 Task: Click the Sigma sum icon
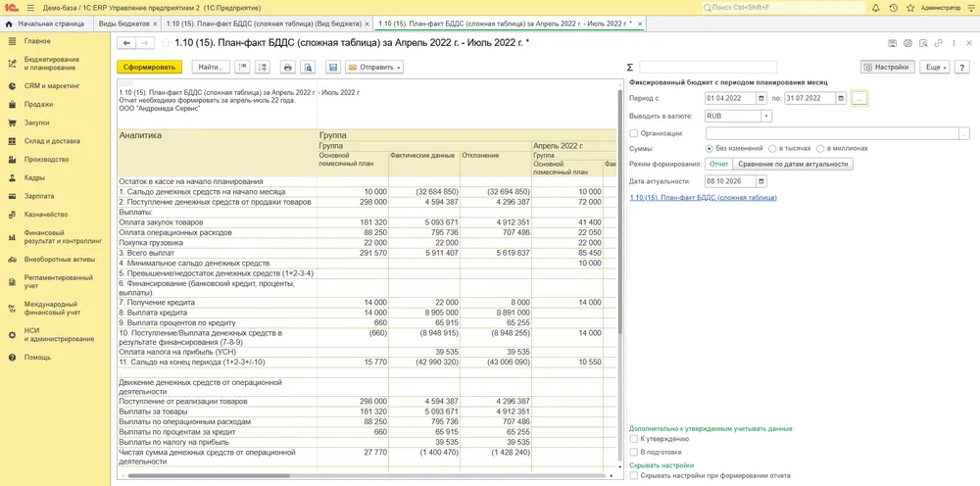point(630,67)
